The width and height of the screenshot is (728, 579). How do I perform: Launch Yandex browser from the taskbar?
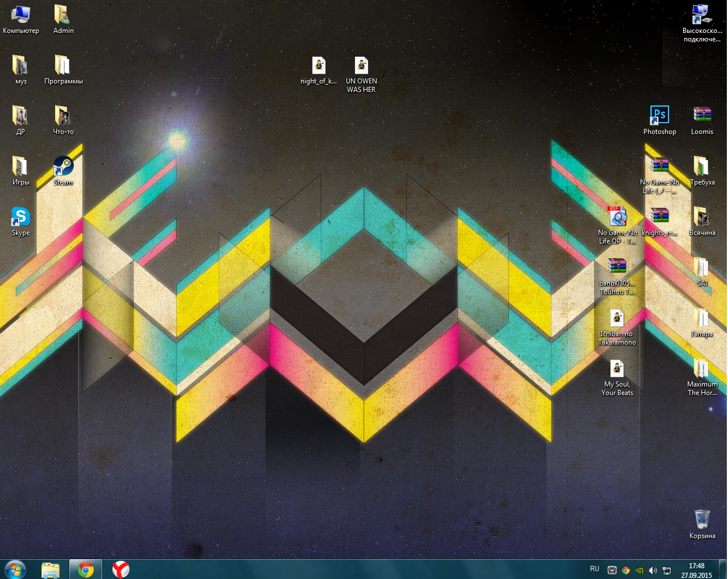point(120,569)
